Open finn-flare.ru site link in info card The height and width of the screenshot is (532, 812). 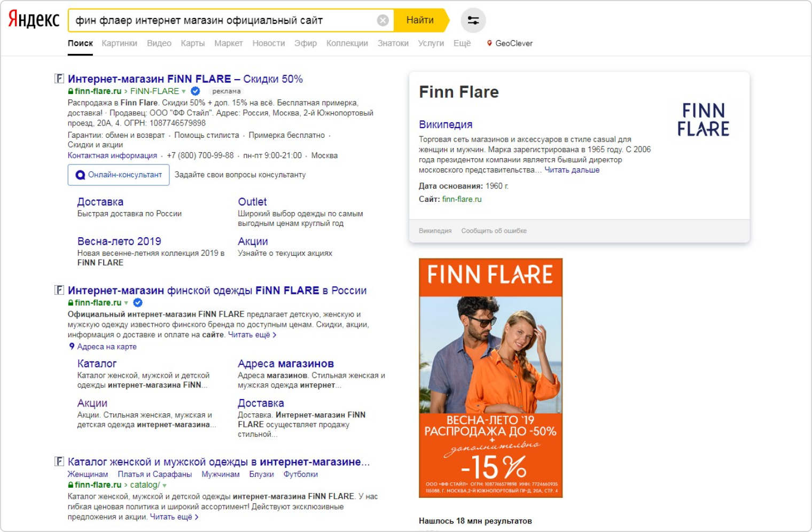462,199
